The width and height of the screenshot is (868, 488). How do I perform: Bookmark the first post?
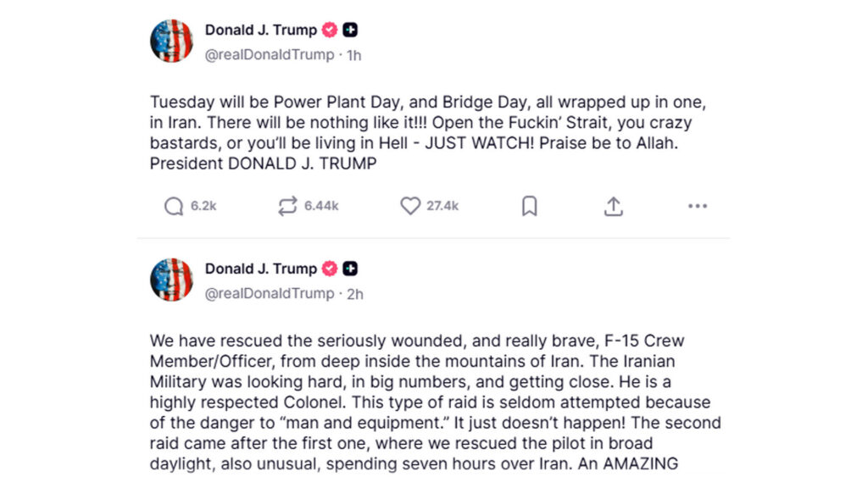[529, 206]
